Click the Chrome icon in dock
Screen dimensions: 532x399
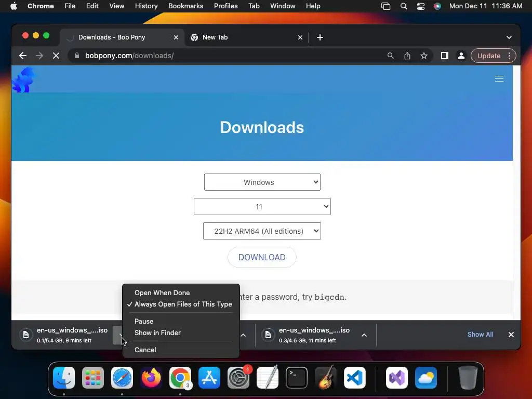point(180,378)
